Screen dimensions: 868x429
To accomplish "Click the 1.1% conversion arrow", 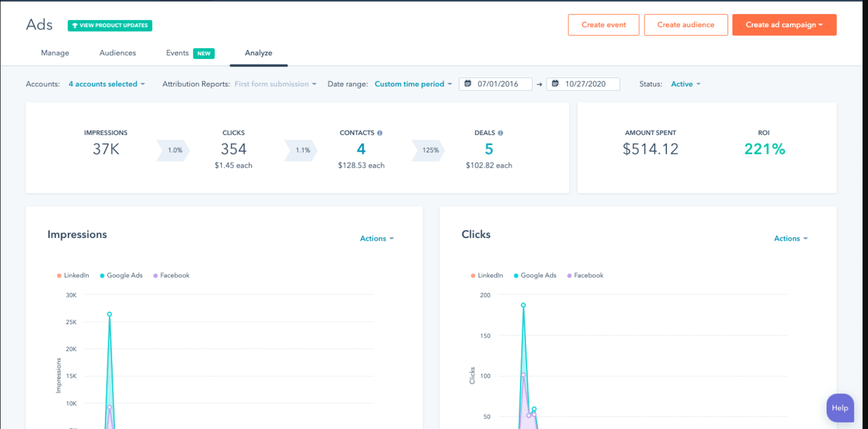I will 301,150.
